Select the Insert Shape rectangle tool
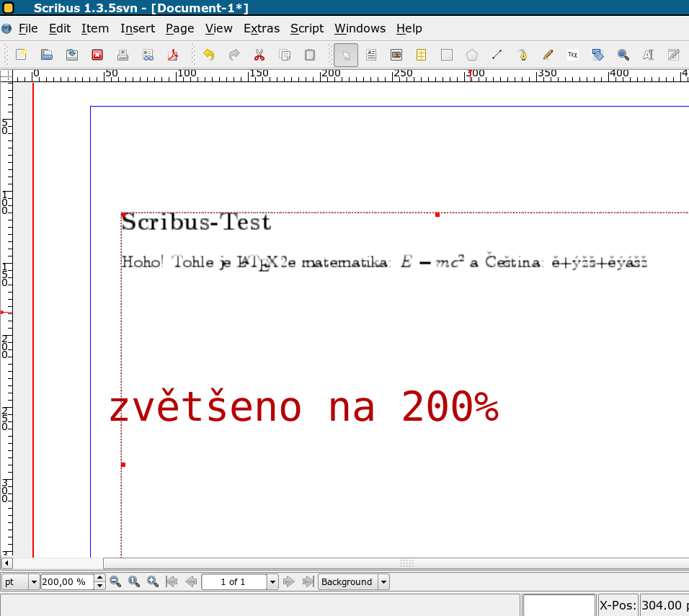689x616 pixels. [446, 55]
